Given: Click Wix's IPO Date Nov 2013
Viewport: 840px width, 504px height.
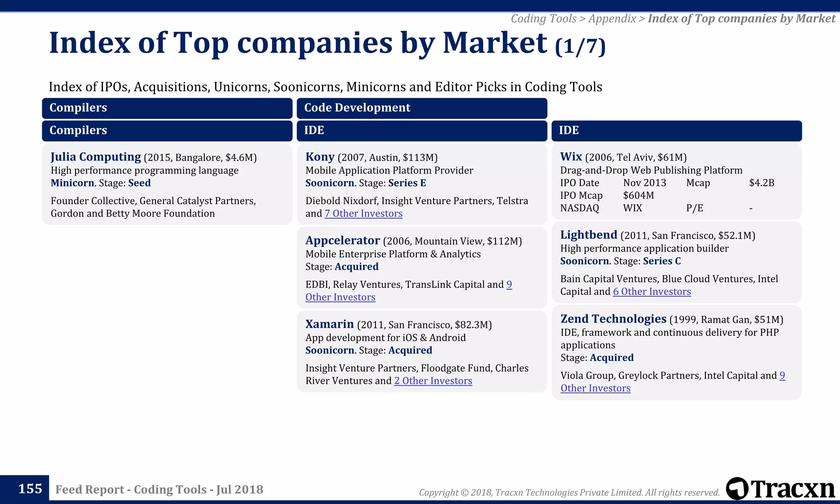Looking at the screenshot, I should point(644,183).
